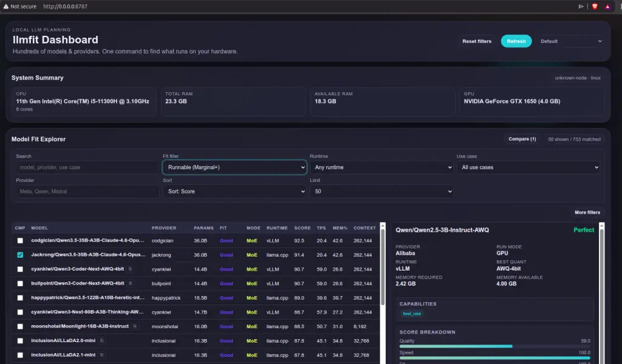The image size is (622, 364).
Task: Click the Brave Rewards triangle icon
Action: pos(607,6)
